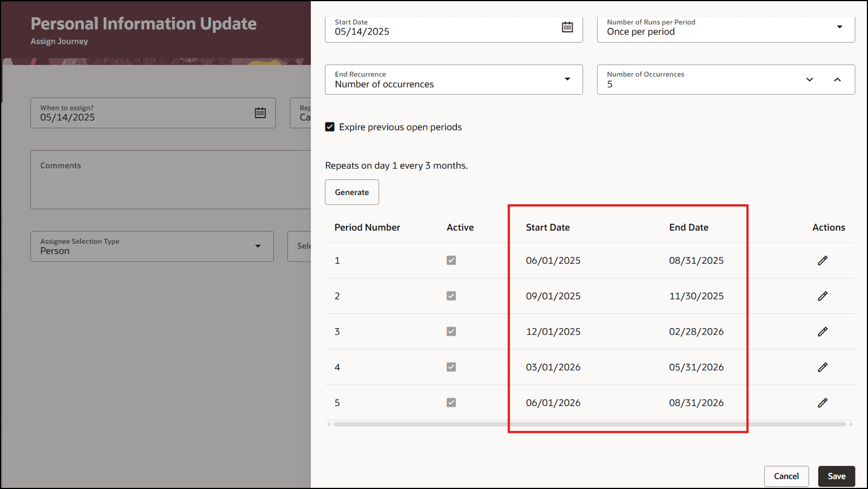
Task: Edit period 5 with the pencil icon
Action: tap(823, 403)
